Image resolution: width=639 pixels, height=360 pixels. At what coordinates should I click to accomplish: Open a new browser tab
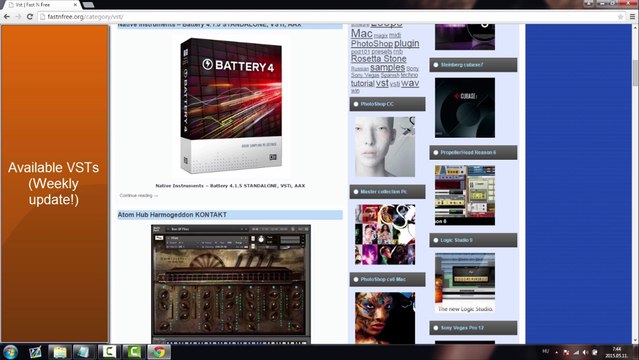tap(88, 5)
